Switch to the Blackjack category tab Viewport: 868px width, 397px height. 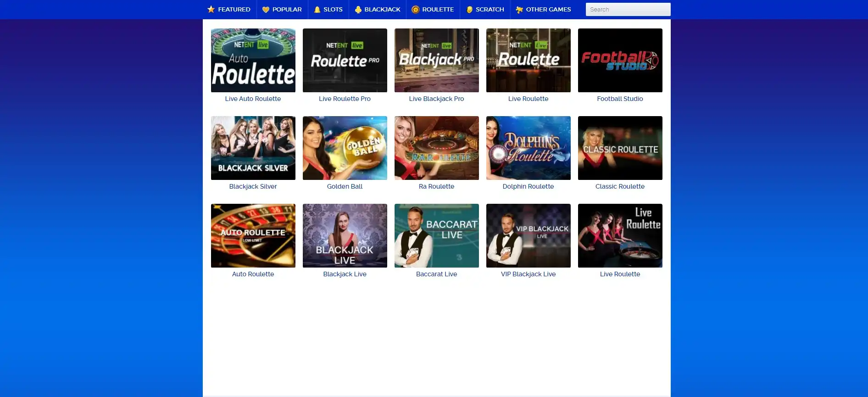[x=382, y=10]
